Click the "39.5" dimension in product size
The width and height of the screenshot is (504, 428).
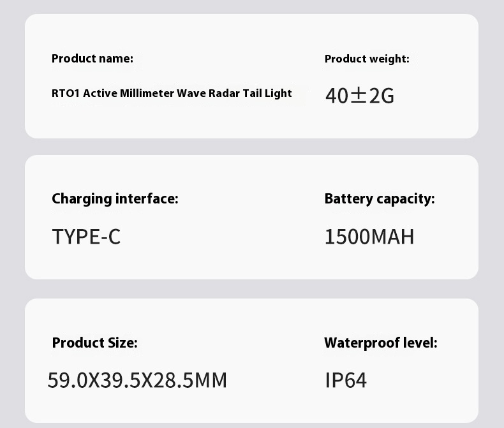click(121, 380)
